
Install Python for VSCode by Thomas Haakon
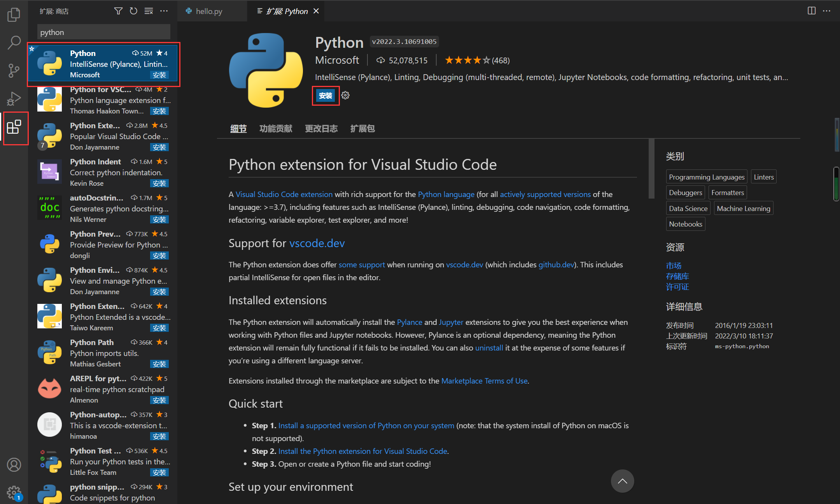pyautogui.click(x=159, y=111)
